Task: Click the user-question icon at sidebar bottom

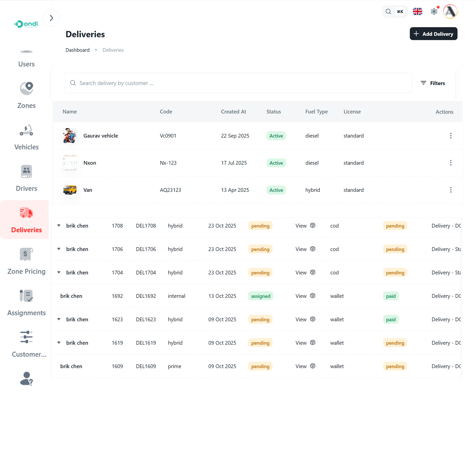Action: (x=26, y=379)
